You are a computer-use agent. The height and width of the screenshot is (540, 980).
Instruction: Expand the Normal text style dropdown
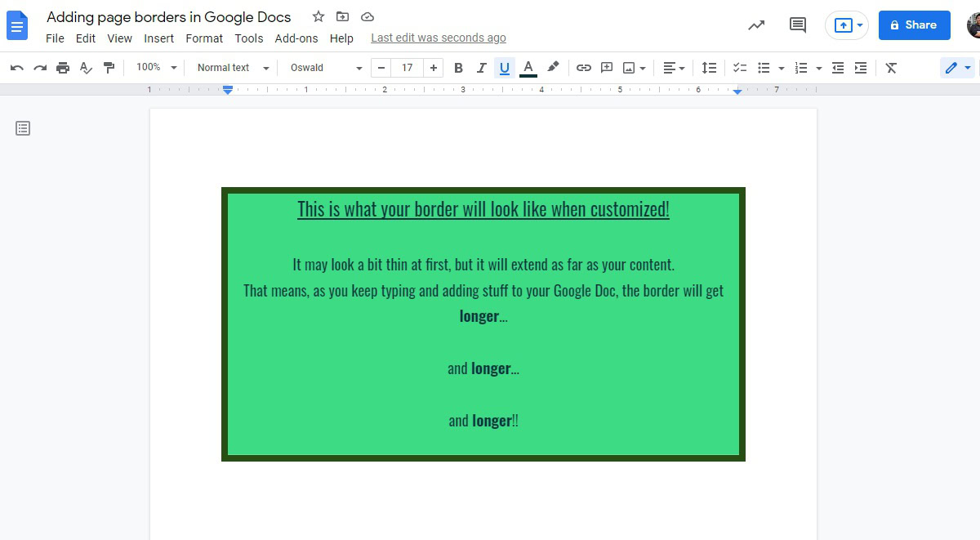(x=233, y=68)
